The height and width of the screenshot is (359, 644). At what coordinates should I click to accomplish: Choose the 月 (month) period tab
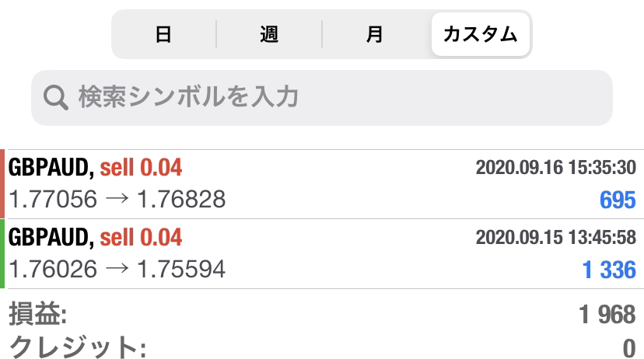tap(375, 34)
